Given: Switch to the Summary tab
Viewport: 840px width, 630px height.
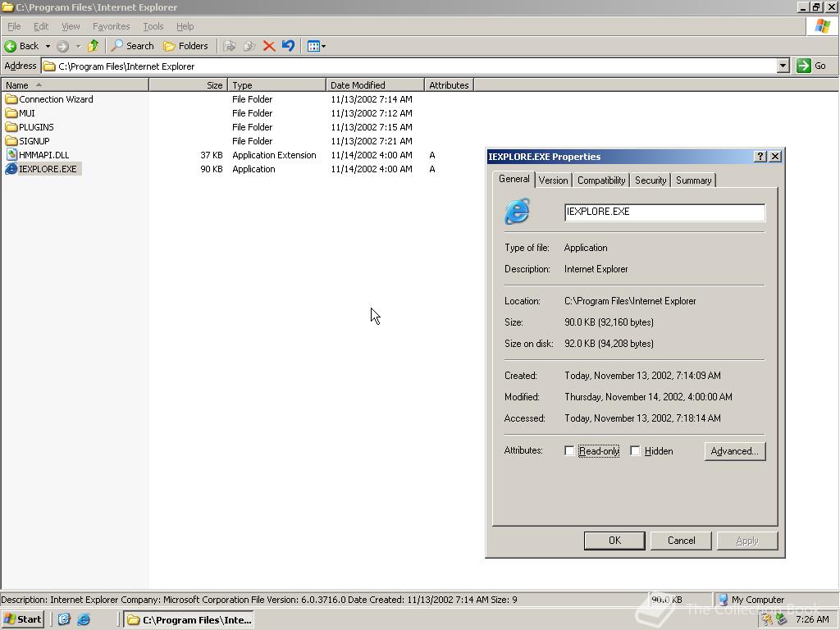Looking at the screenshot, I should (693, 180).
